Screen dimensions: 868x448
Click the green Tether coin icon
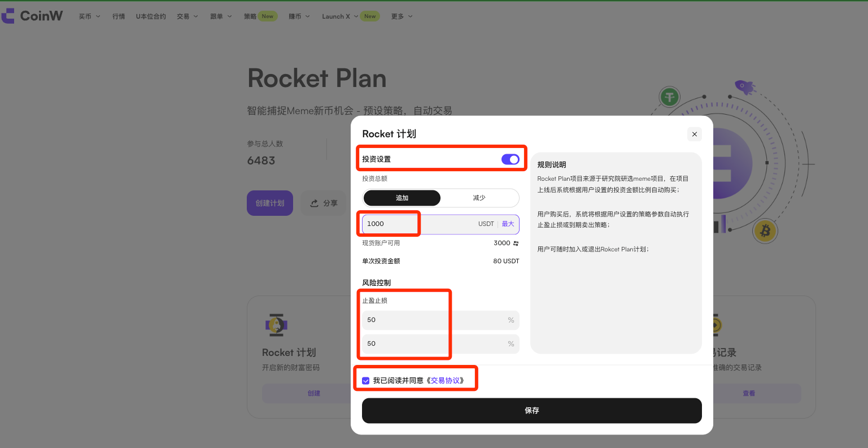670,97
